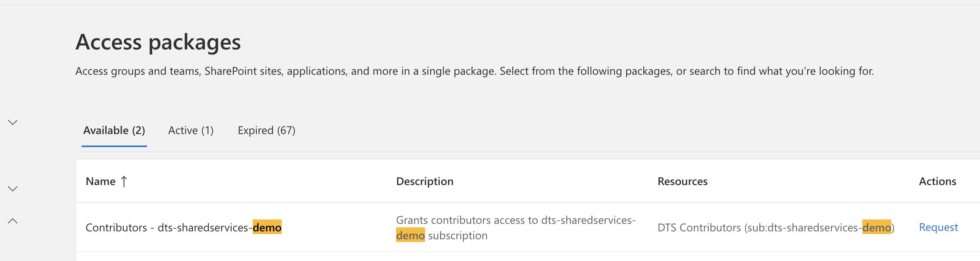Request the Contributors demo access package
The height and width of the screenshot is (261, 980).
938,227
